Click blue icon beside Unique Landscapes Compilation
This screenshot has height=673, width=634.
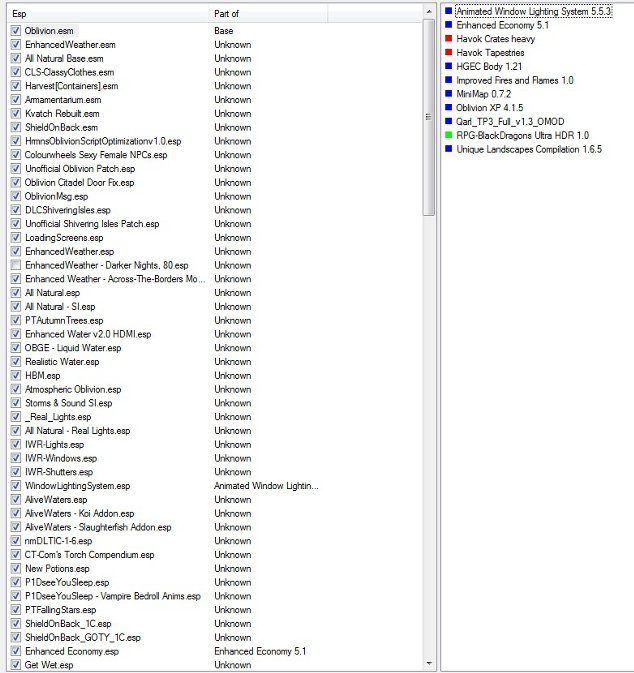pos(449,149)
